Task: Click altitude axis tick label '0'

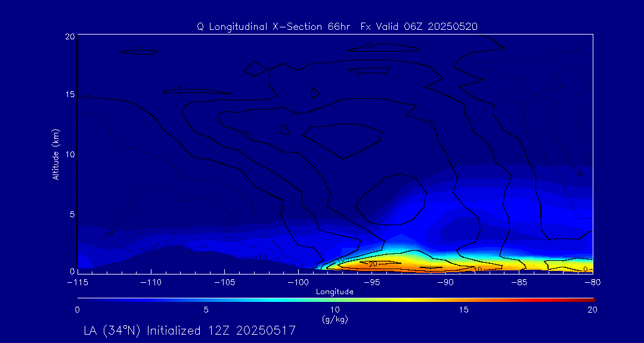Action: click(x=72, y=271)
